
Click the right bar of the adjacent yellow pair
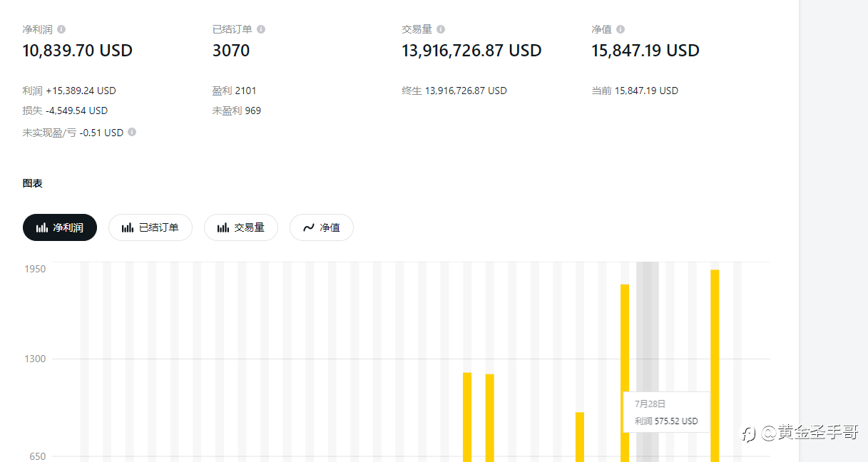tap(490, 417)
